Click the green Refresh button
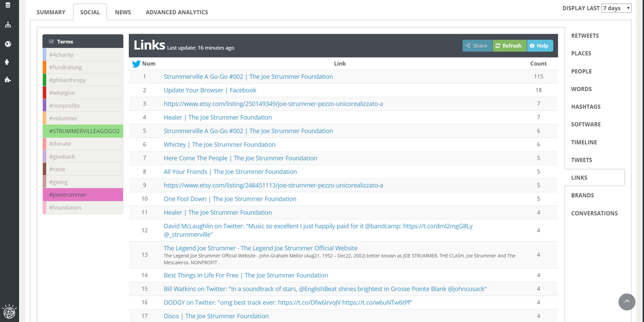The height and width of the screenshot is (322, 644). coord(509,46)
